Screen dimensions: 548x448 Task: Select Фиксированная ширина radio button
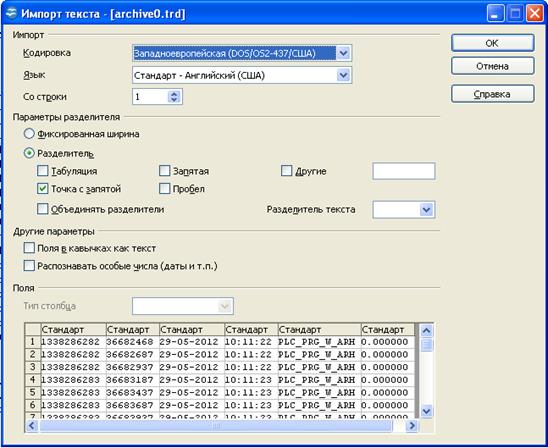pos(29,133)
